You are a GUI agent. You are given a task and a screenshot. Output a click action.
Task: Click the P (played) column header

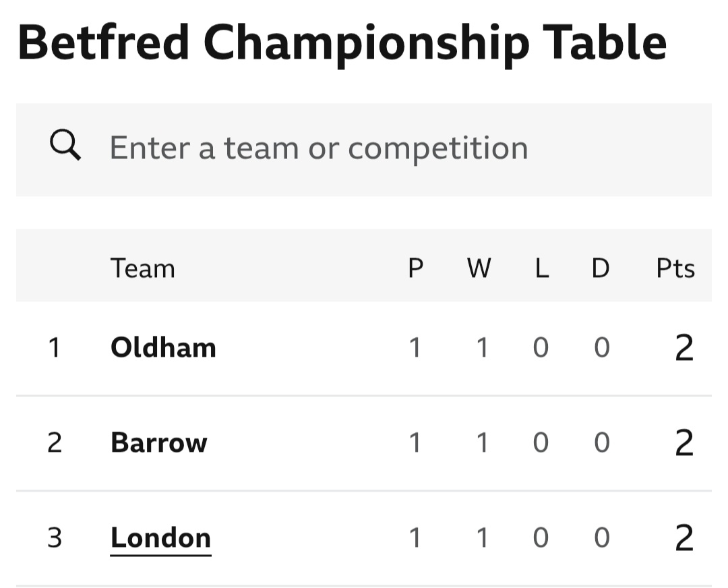[x=415, y=268]
